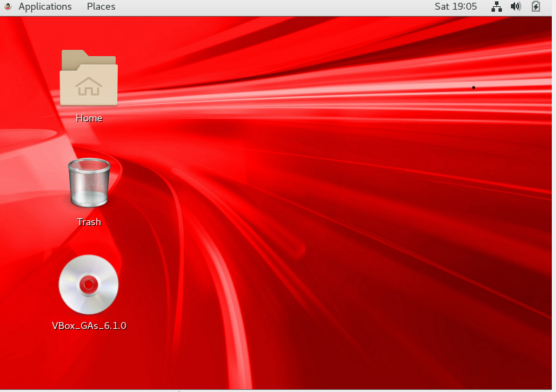Viewport: 556px width, 392px height.
Task: Click the "Home" label text
Action: 89,118
